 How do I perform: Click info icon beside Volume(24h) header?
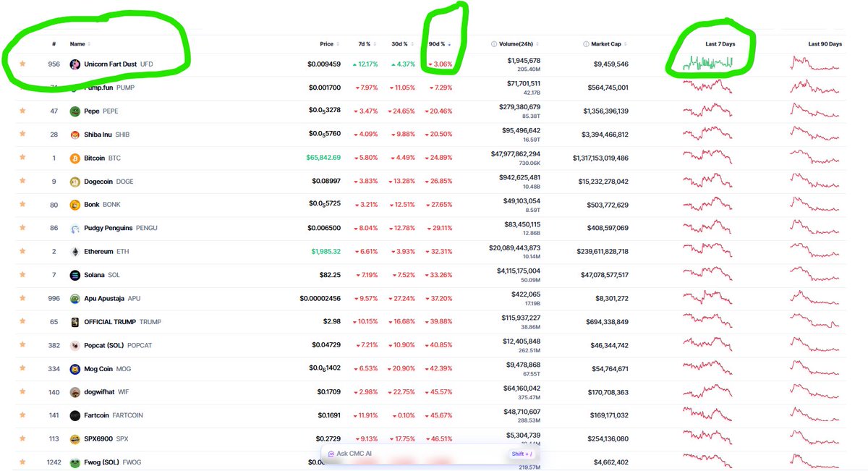click(494, 44)
